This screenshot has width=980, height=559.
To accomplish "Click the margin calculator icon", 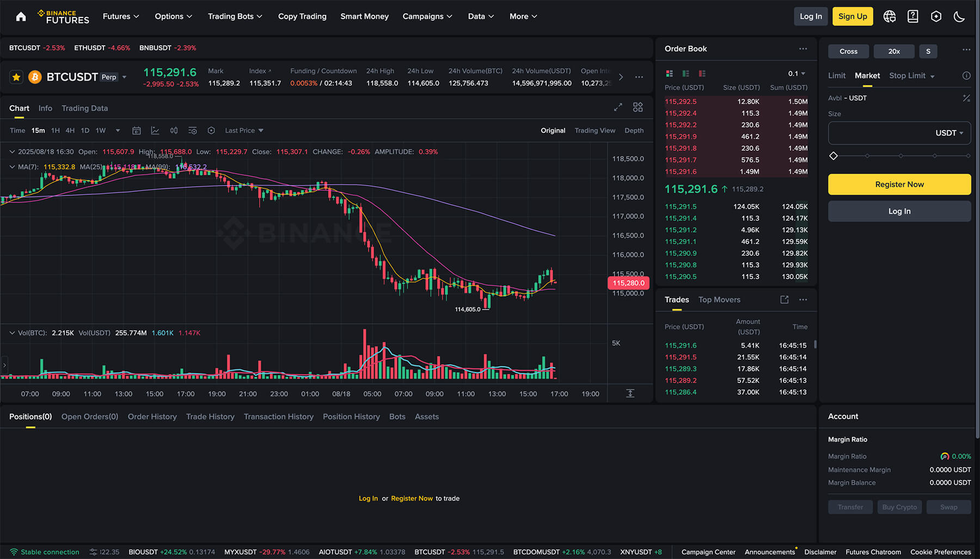I will point(966,98).
